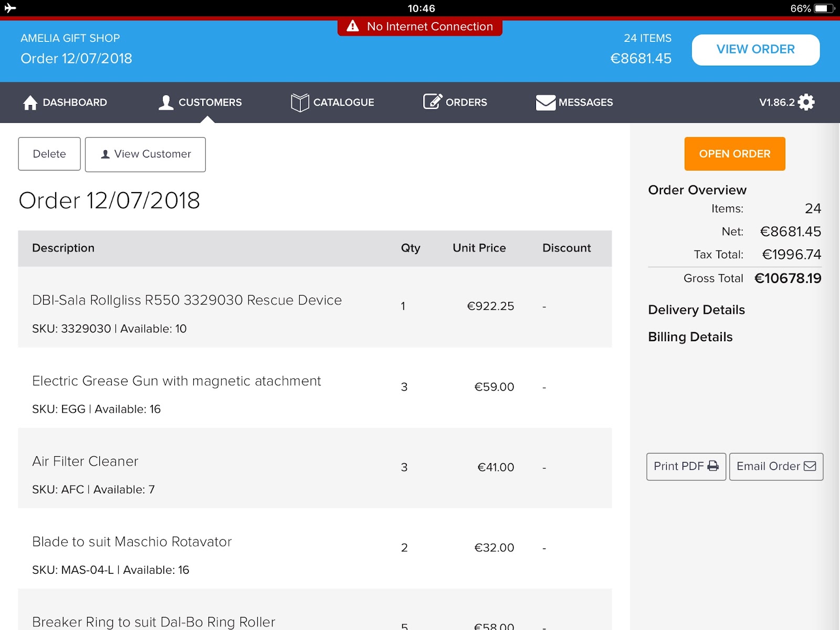Screen dimensions: 840x630
Task: Tap the Delete button
Action: point(49,154)
